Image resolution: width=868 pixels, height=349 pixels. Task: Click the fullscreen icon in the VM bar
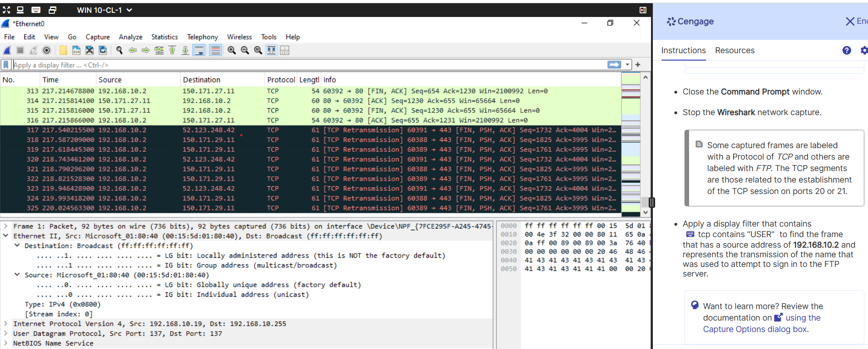[6, 10]
